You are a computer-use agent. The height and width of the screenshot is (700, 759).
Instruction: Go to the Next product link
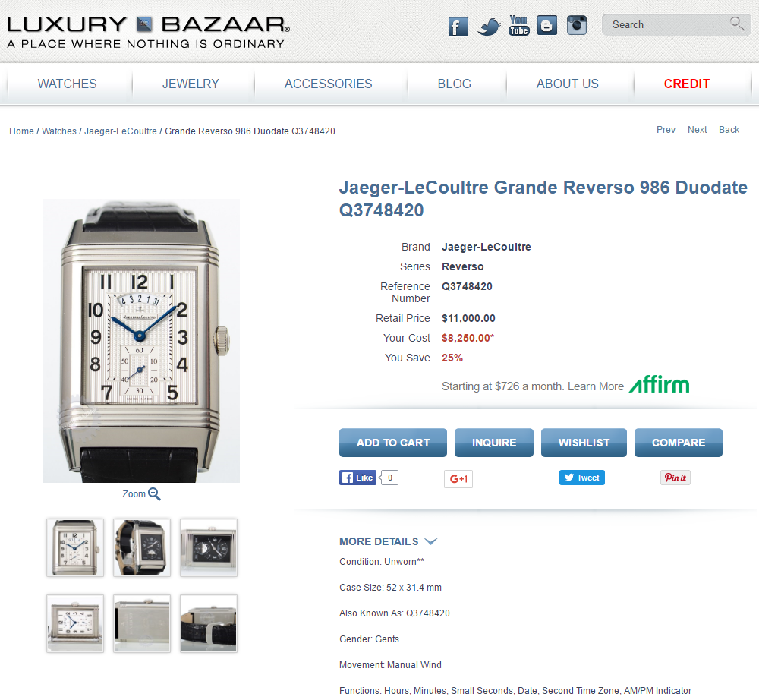(x=697, y=130)
